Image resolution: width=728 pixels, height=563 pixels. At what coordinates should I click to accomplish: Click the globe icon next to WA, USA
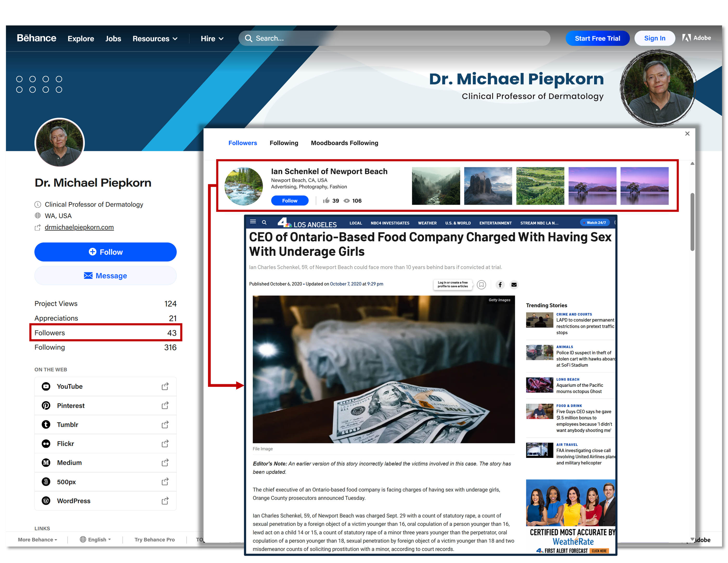point(38,215)
